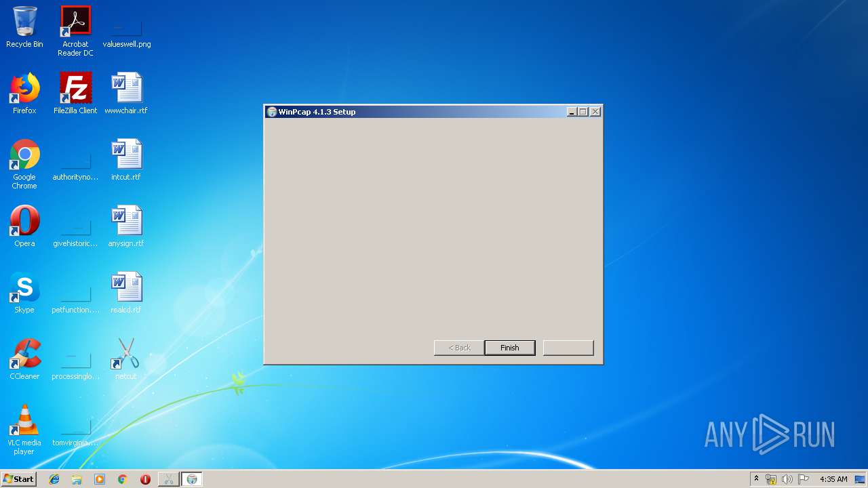The height and width of the screenshot is (488, 868).
Task: Launch Opera from the taskbar
Action: pos(145,479)
